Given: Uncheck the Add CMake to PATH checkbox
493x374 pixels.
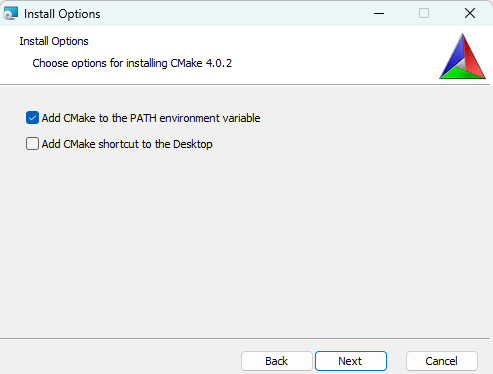Looking at the screenshot, I should click(x=32, y=118).
